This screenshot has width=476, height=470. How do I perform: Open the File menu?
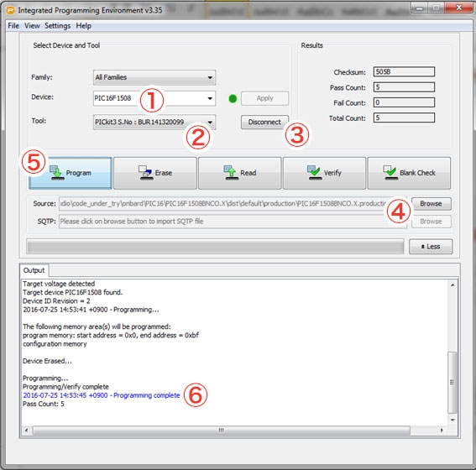tap(13, 26)
